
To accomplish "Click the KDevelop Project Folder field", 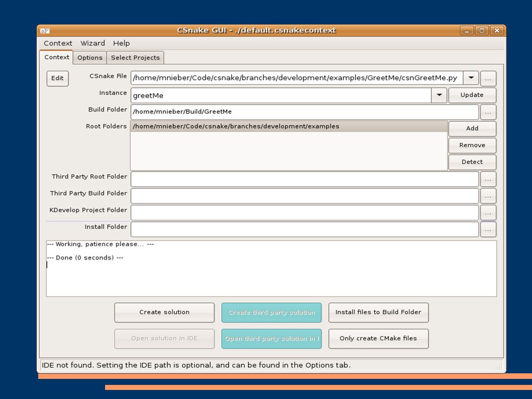I will pyautogui.click(x=305, y=212).
